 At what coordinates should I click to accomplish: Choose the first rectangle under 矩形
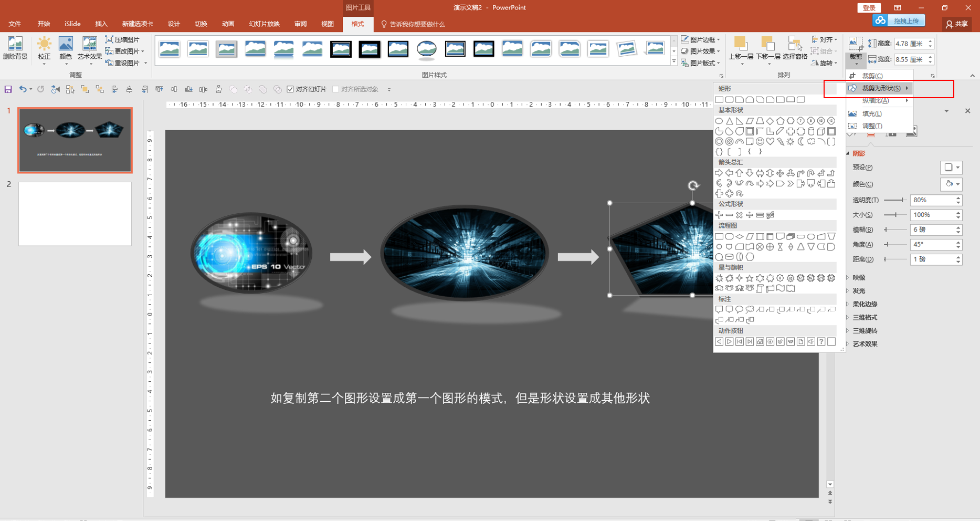coord(719,99)
